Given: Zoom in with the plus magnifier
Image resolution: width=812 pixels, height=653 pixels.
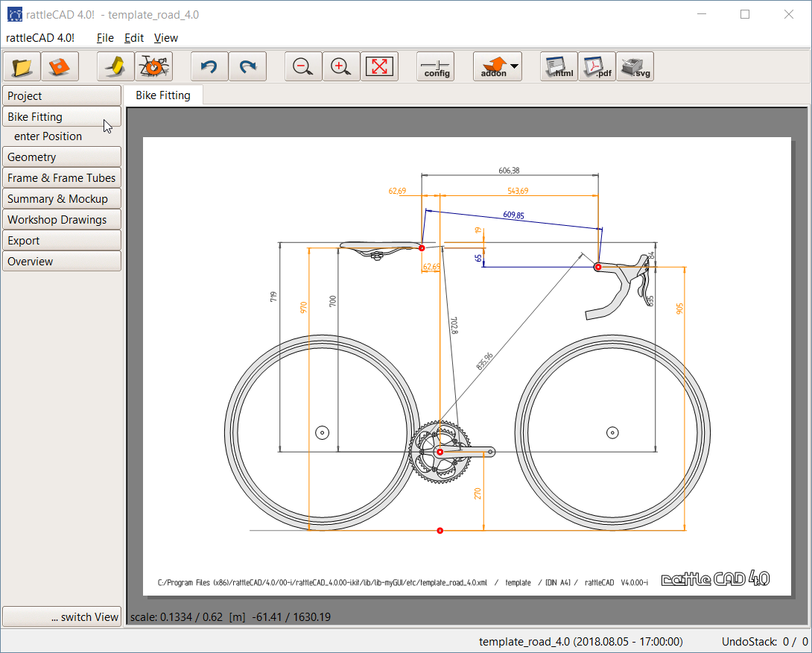Looking at the screenshot, I should [x=341, y=66].
